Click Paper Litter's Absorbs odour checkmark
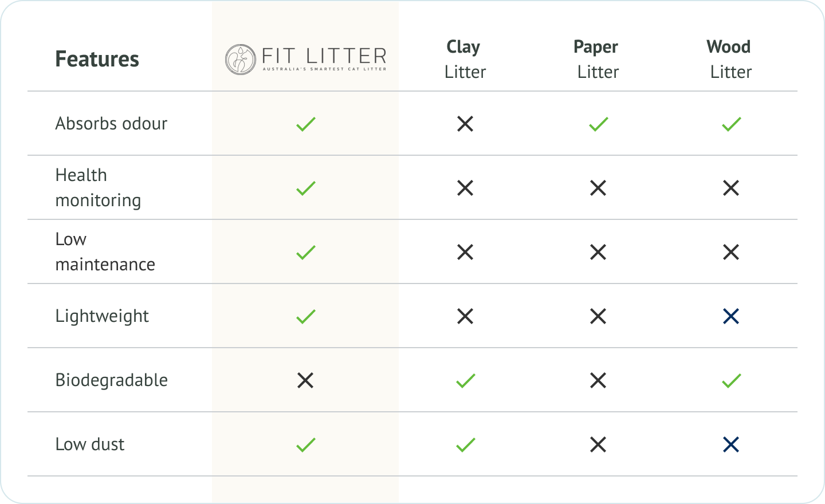Screen dimensions: 825x504 (x=599, y=124)
